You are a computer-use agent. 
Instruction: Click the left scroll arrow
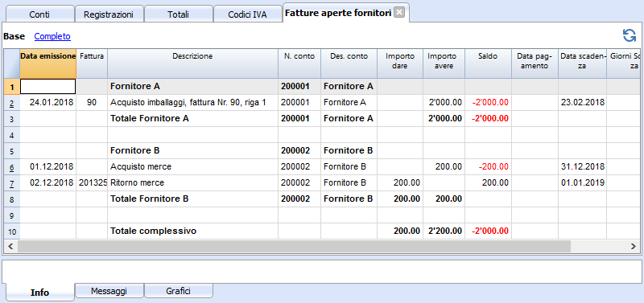[10, 246]
